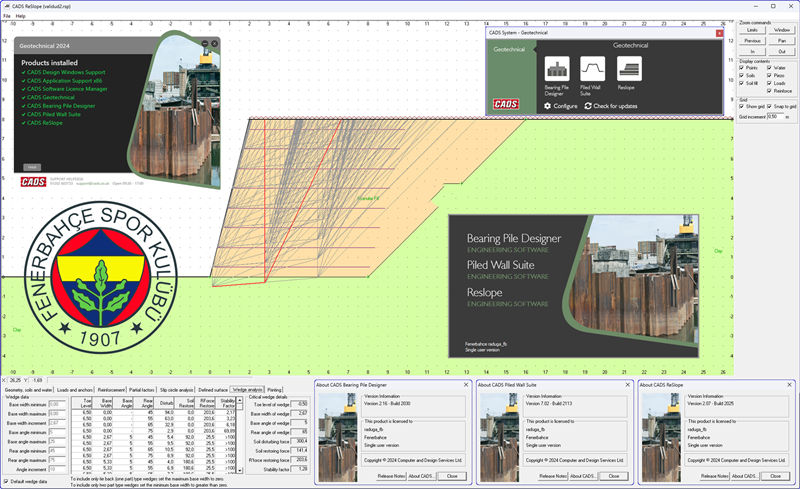
Task: Open the Help menu
Action: (x=20, y=16)
